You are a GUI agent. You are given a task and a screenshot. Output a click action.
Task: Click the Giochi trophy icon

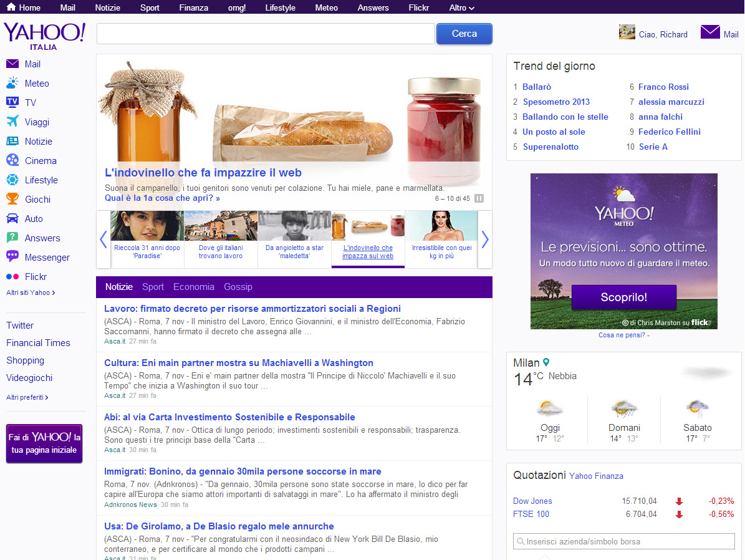click(12, 200)
